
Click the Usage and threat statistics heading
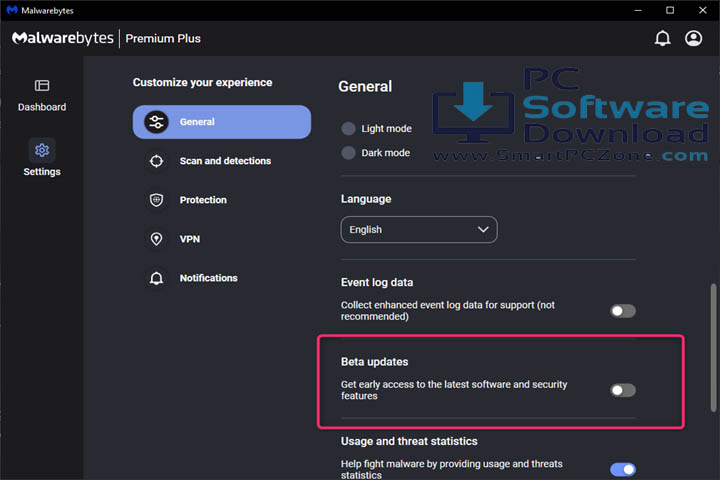coord(409,441)
